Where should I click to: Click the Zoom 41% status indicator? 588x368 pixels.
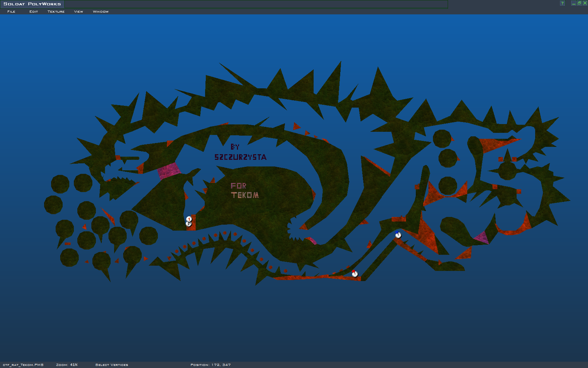[x=67, y=365]
